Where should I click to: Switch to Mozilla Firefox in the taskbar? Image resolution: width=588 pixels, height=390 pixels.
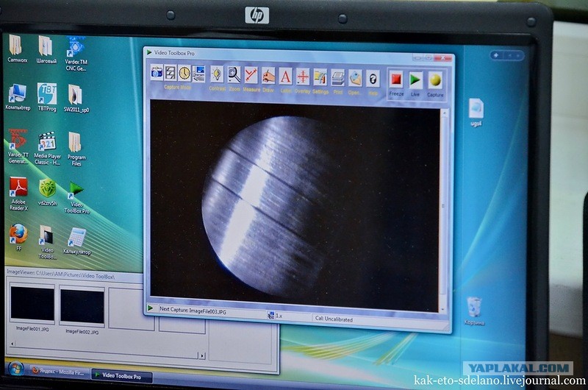pos(55,372)
